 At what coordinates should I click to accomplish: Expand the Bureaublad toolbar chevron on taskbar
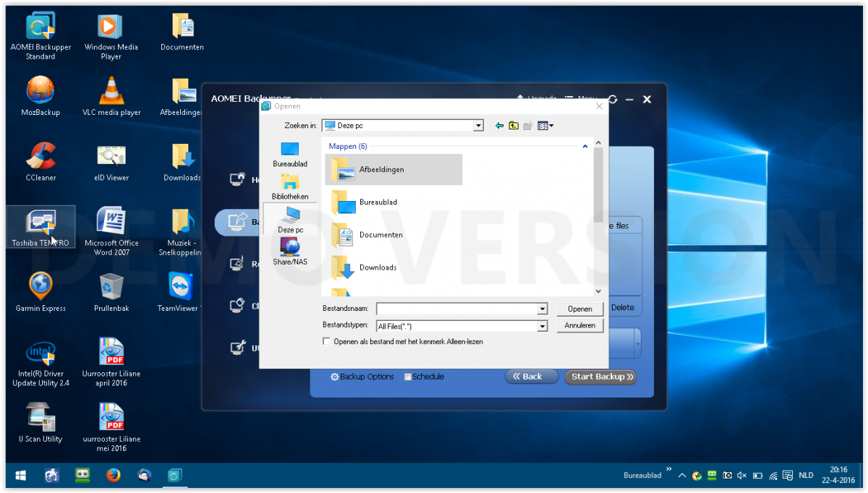(x=669, y=470)
